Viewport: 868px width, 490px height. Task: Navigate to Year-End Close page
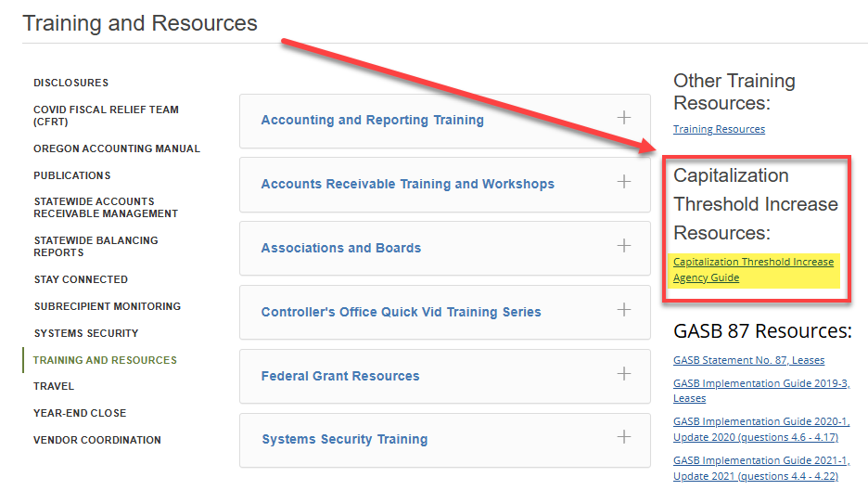tap(80, 413)
